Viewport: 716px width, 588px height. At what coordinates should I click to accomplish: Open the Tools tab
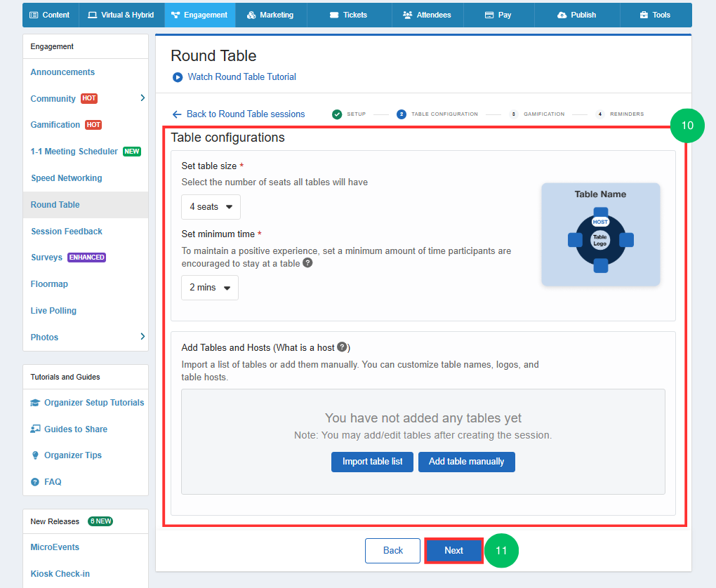[x=655, y=15]
